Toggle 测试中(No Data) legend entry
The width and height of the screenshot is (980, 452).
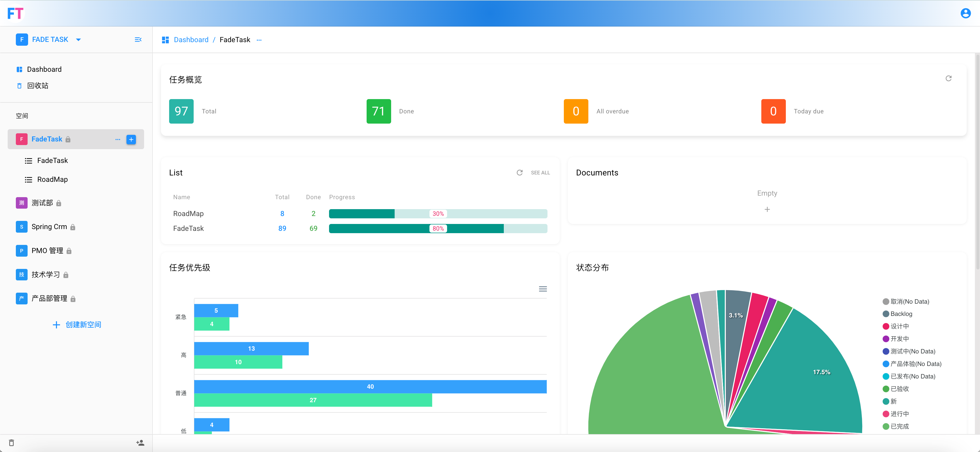pyautogui.click(x=908, y=352)
